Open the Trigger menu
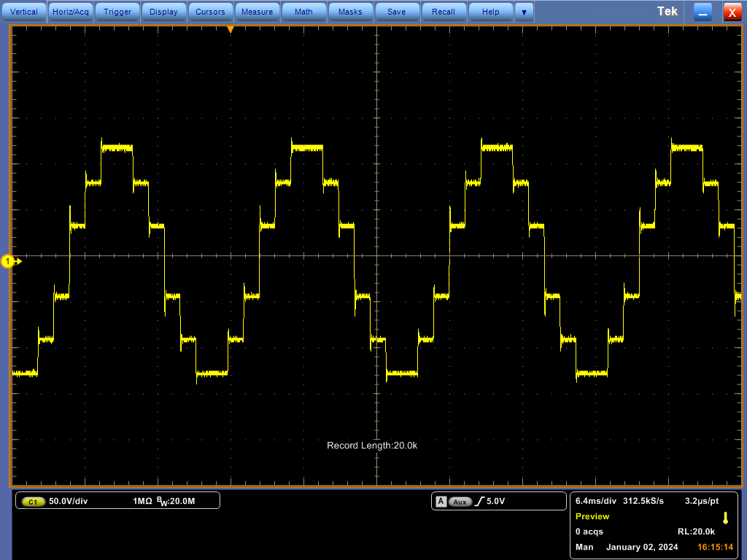The height and width of the screenshot is (560, 747). pyautogui.click(x=117, y=11)
